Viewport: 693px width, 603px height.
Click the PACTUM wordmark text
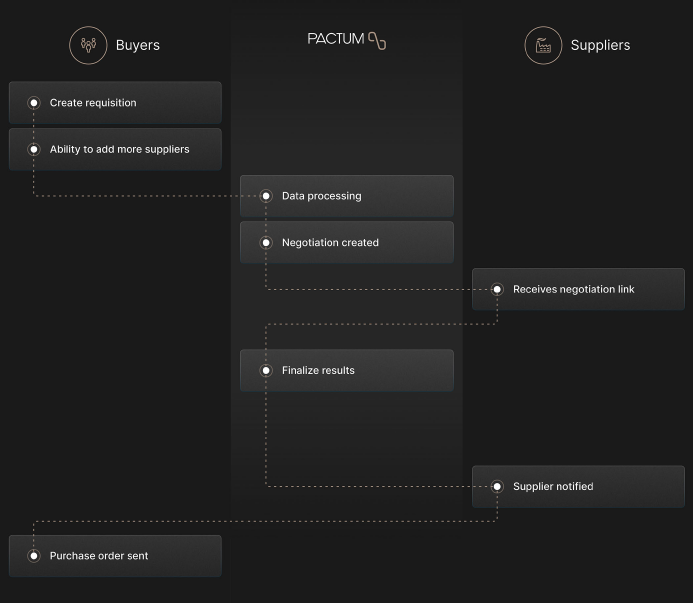336,39
